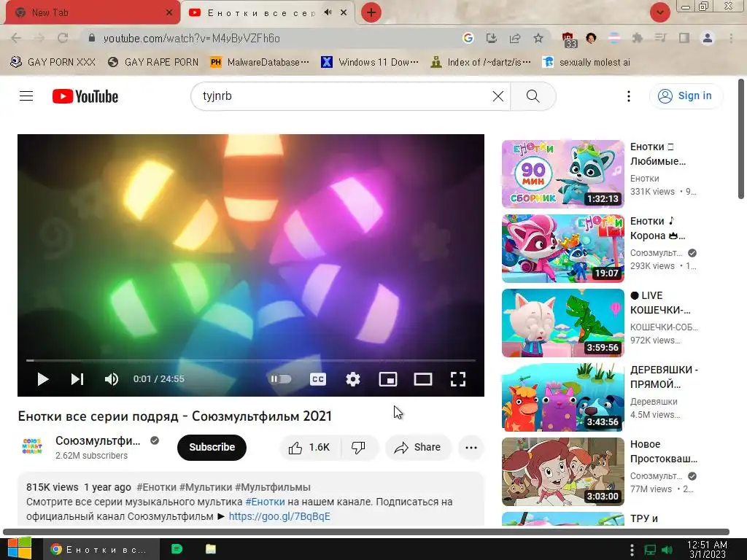Screen dimensions: 747x560
Task: Go forward in browser history
Action: (x=39, y=38)
